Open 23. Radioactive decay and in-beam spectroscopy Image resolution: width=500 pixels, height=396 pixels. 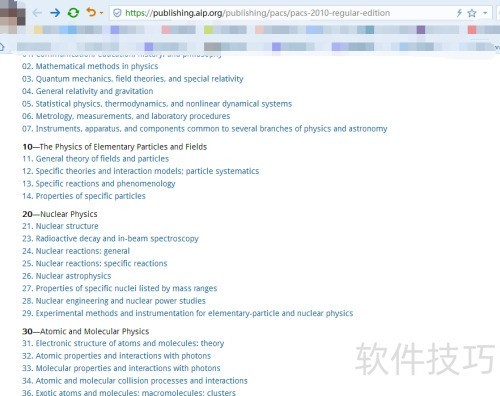pyautogui.click(x=110, y=239)
